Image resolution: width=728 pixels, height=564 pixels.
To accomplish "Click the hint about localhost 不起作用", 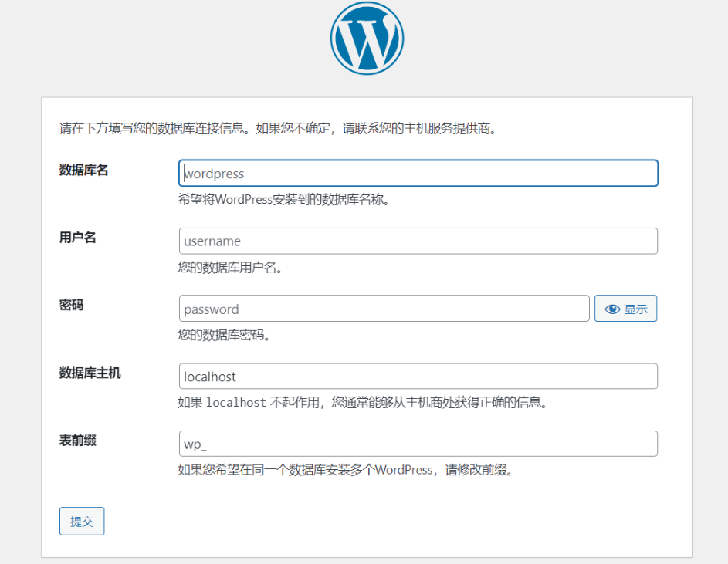I will click(x=363, y=402).
